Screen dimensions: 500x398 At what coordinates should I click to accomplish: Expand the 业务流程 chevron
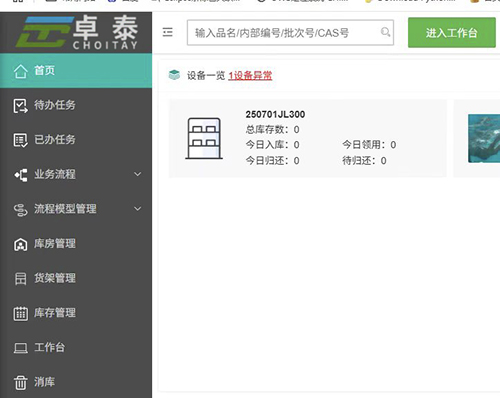(x=137, y=174)
